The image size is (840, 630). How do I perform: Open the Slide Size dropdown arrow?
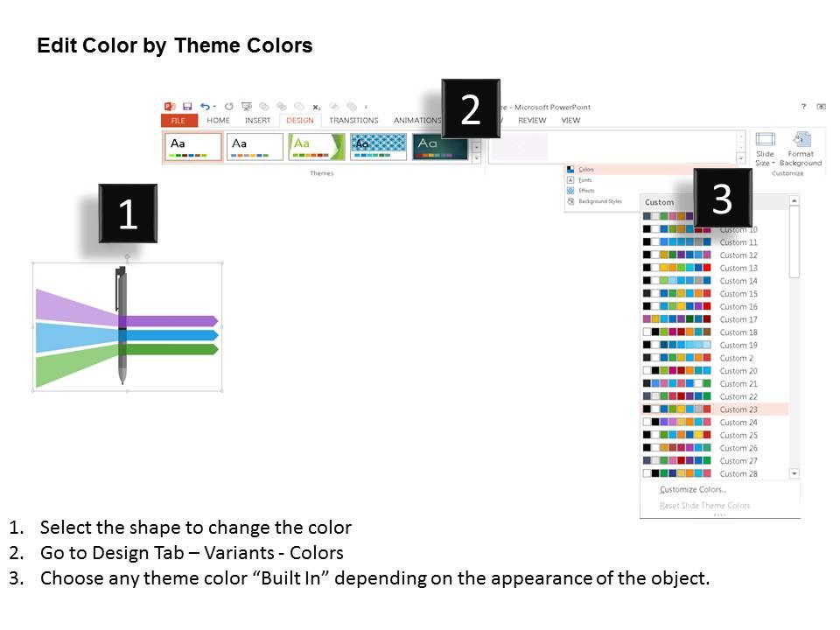[773, 163]
